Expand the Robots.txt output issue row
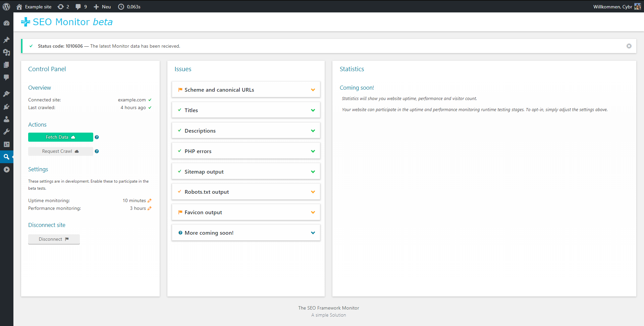Screen dimensions: 644x326 coord(246,192)
